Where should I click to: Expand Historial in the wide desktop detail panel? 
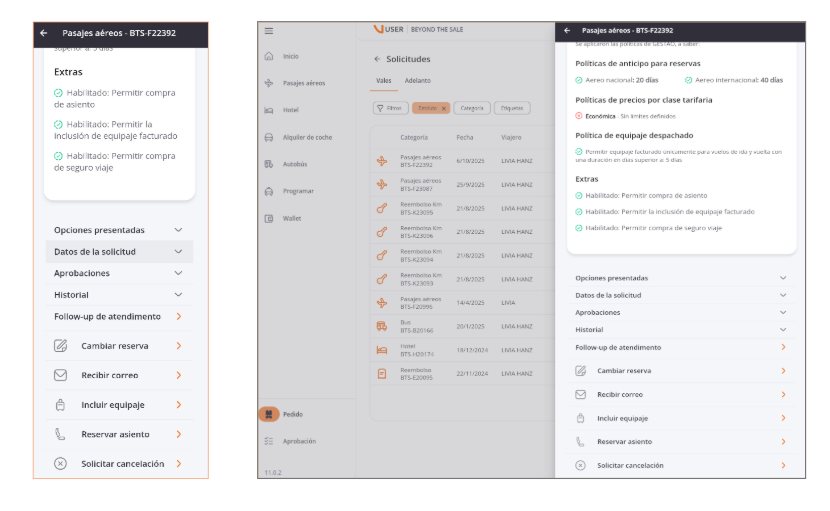click(680, 330)
